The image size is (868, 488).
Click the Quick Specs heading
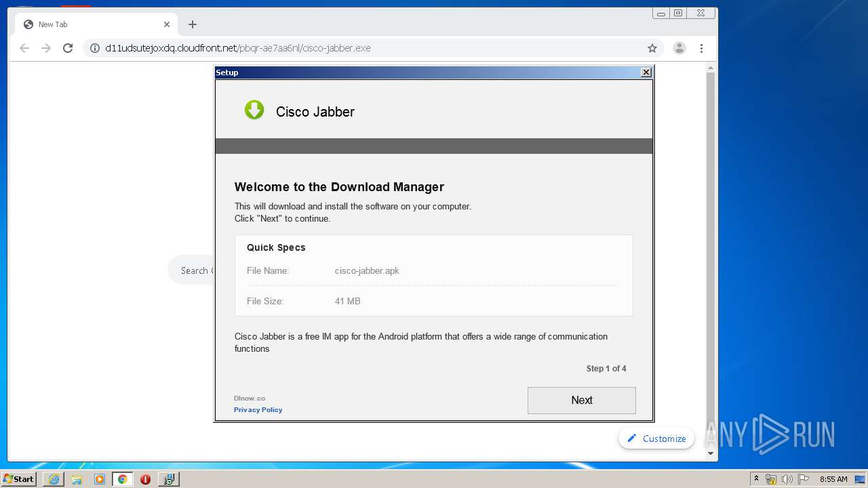point(276,247)
